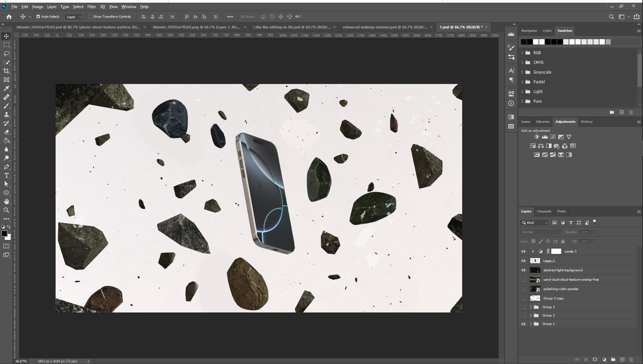Open the layer blend mode dropdown
Viewport: 643px width, 364px height.
point(541,232)
